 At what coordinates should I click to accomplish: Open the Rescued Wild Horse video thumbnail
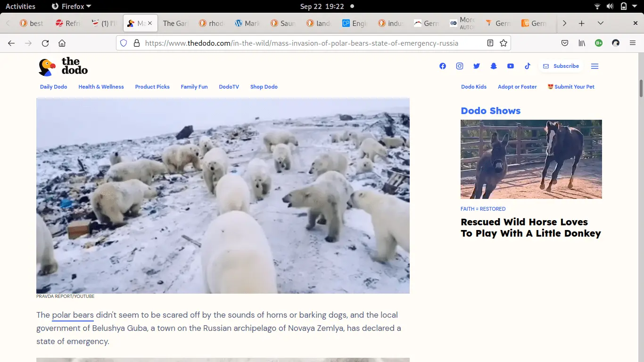(531, 159)
